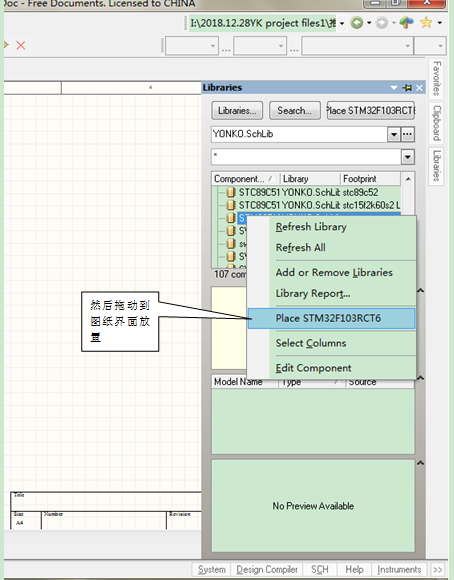Sort by Footprint column header
The width and height of the screenshot is (454, 580).
(x=370, y=179)
